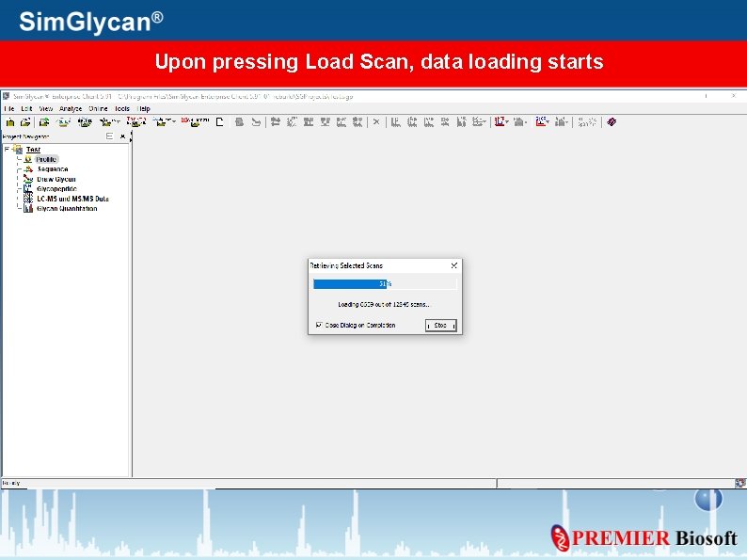Click the Ready status bar text
This screenshot has height=560, width=747.
click(x=11, y=483)
